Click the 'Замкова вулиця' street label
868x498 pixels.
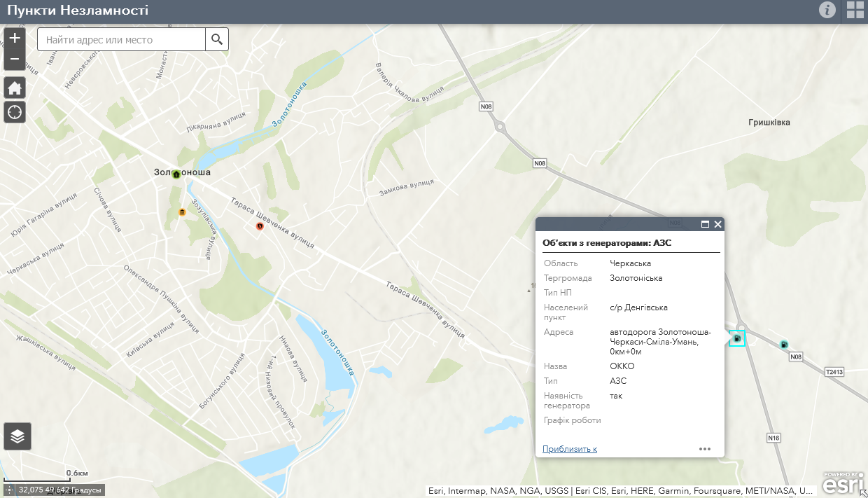[x=407, y=187]
